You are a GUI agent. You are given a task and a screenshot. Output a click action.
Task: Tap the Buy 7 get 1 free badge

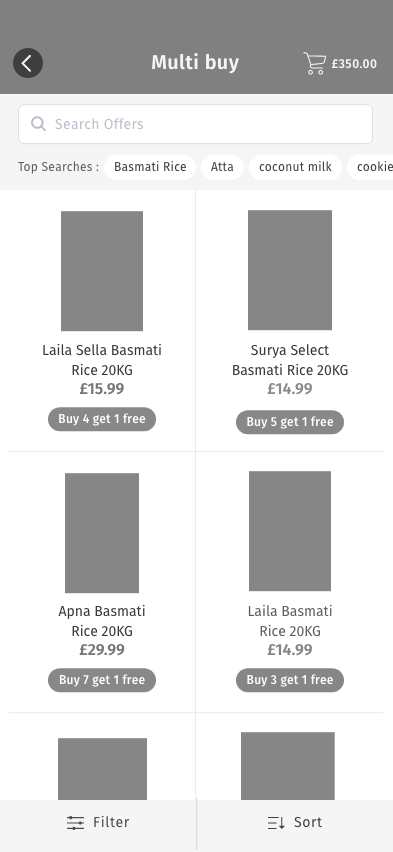point(102,680)
